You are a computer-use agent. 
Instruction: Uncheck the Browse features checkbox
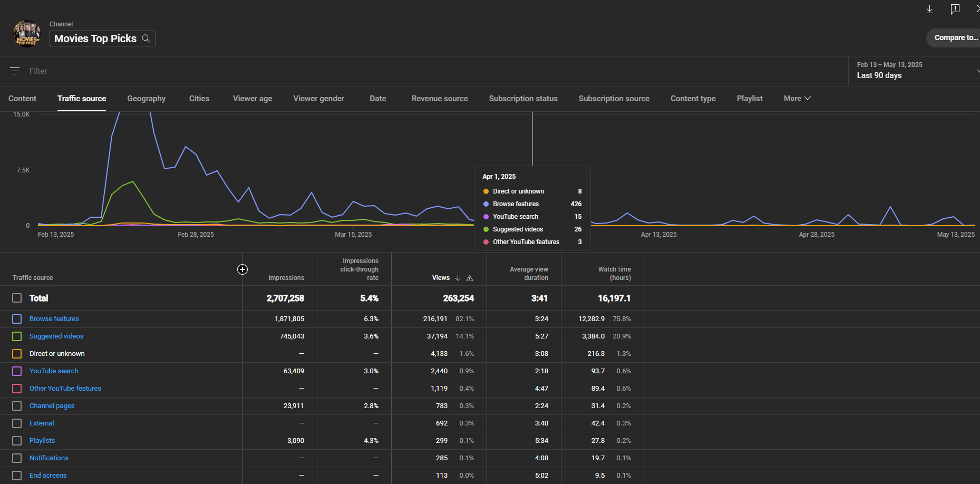(17, 319)
